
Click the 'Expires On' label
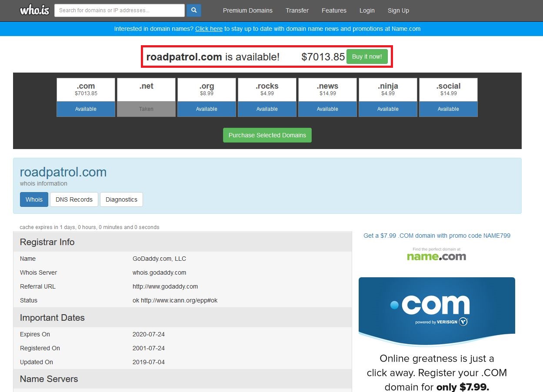35,334
